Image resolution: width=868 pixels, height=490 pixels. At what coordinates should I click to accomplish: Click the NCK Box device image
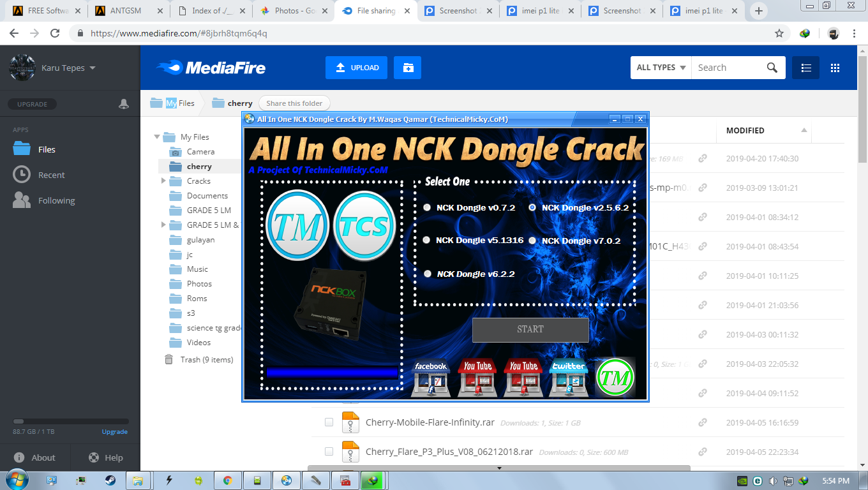(x=329, y=304)
